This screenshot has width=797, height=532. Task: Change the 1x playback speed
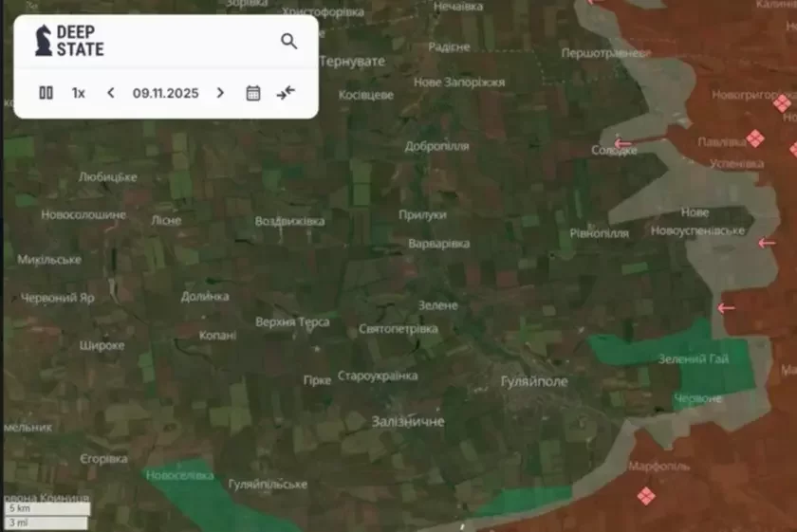pyautogui.click(x=78, y=93)
